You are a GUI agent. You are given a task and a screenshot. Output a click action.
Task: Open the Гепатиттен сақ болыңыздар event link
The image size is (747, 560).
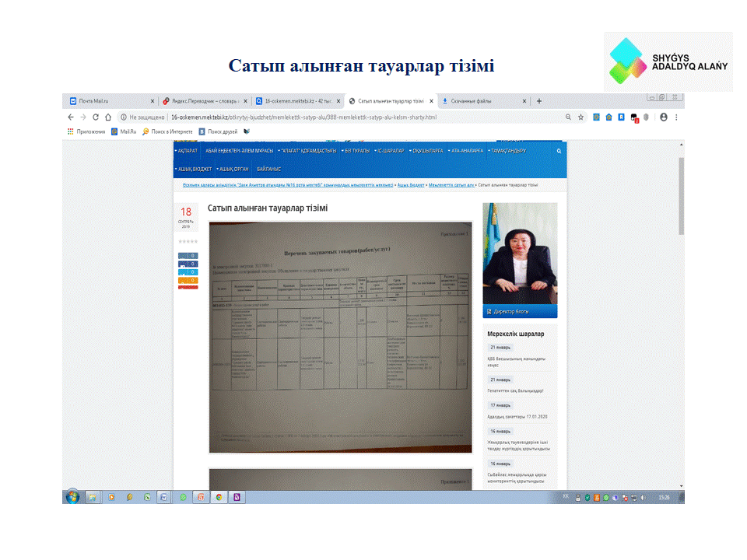(515, 391)
